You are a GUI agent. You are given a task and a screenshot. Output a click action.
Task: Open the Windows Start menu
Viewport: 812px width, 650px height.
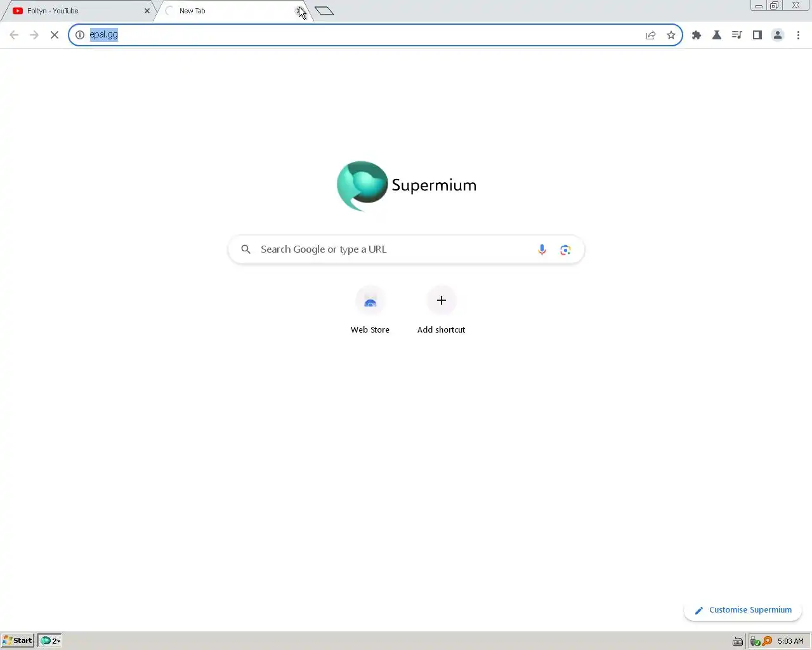pyautogui.click(x=17, y=640)
